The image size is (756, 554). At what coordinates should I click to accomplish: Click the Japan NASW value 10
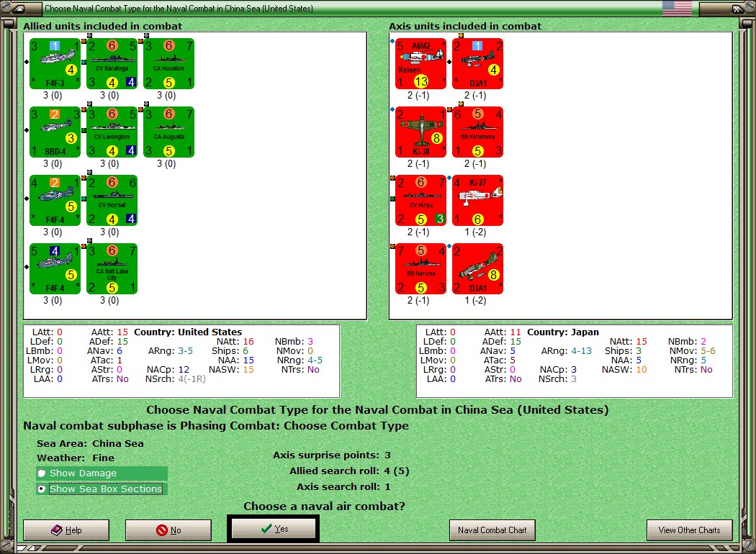click(x=642, y=370)
